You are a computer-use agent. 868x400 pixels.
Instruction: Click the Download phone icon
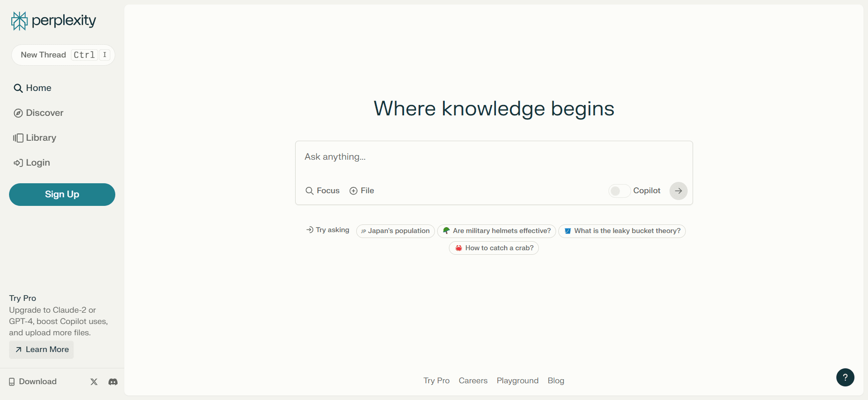coord(12,382)
